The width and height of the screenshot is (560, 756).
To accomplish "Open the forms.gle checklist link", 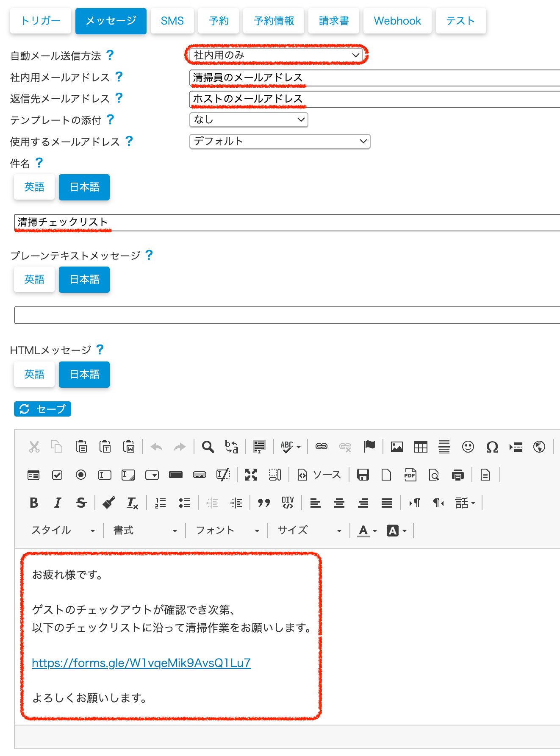I will [141, 663].
